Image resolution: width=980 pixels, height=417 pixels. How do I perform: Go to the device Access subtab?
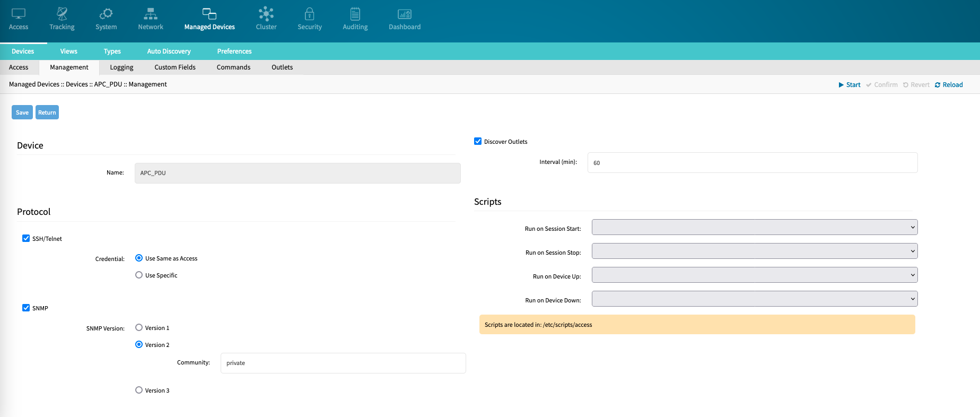tap(19, 67)
